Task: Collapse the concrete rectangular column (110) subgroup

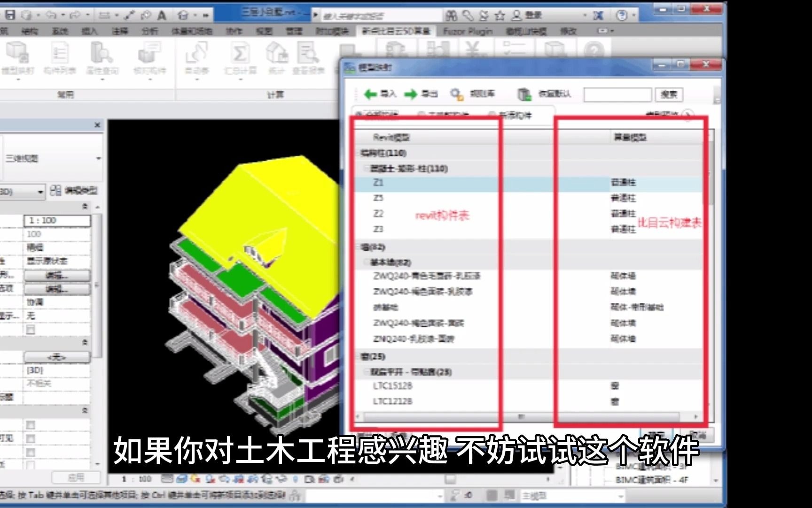Action: coord(367,168)
